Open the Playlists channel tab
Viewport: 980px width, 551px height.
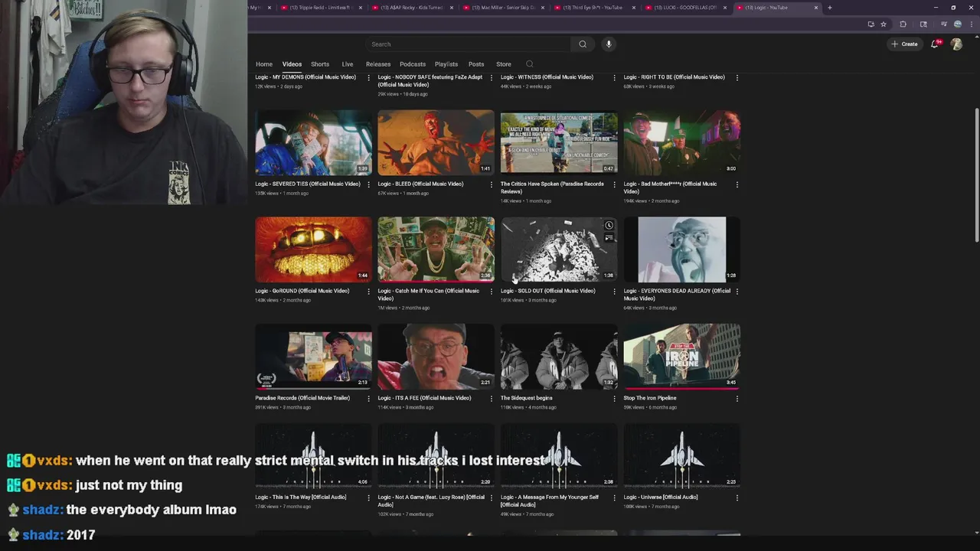click(x=446, y=64)
